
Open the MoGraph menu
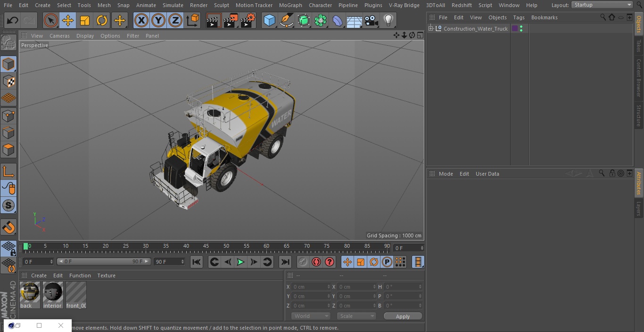tap(290, 5)
